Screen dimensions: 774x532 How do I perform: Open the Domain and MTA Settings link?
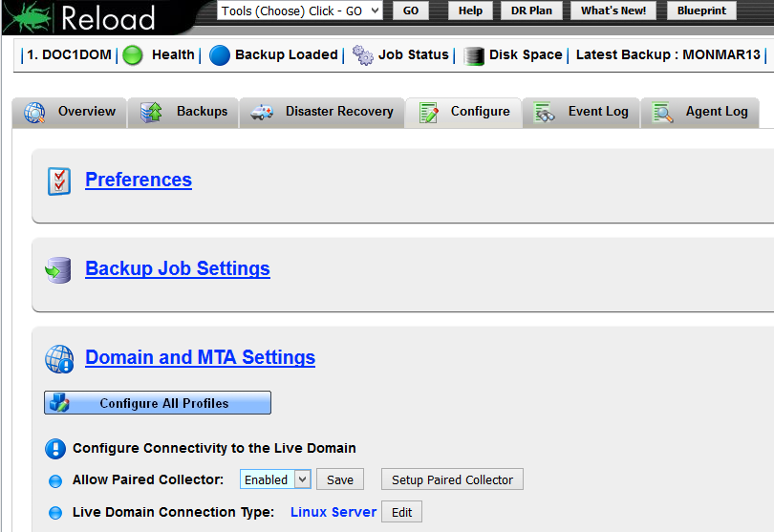[200, 357]
